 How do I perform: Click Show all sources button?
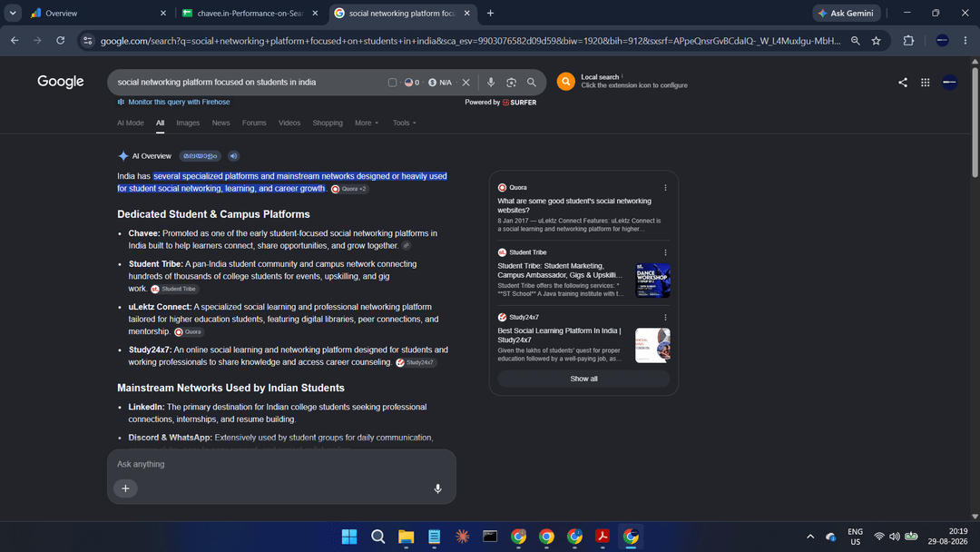(x=583, y=379)
